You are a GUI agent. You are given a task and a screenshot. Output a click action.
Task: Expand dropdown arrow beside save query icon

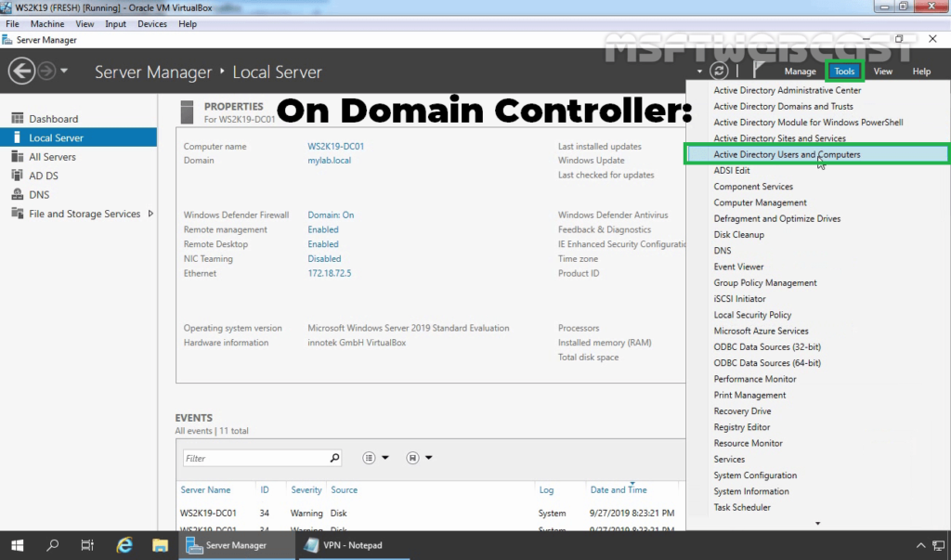(x=429, y=458)
